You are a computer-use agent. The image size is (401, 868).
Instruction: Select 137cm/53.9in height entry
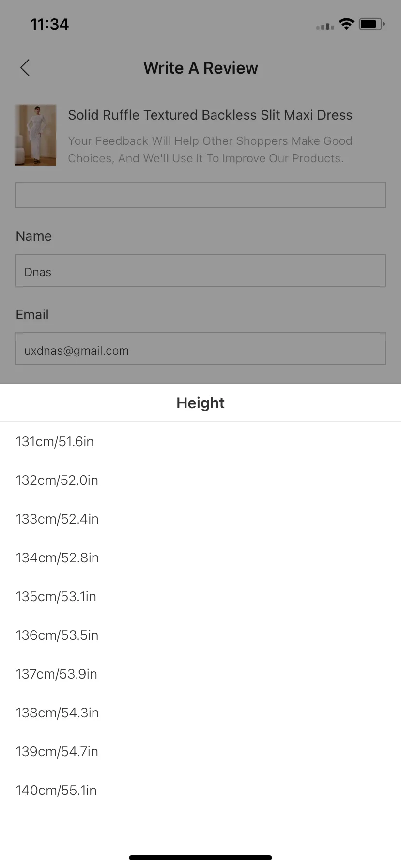[x=200, y=674]
